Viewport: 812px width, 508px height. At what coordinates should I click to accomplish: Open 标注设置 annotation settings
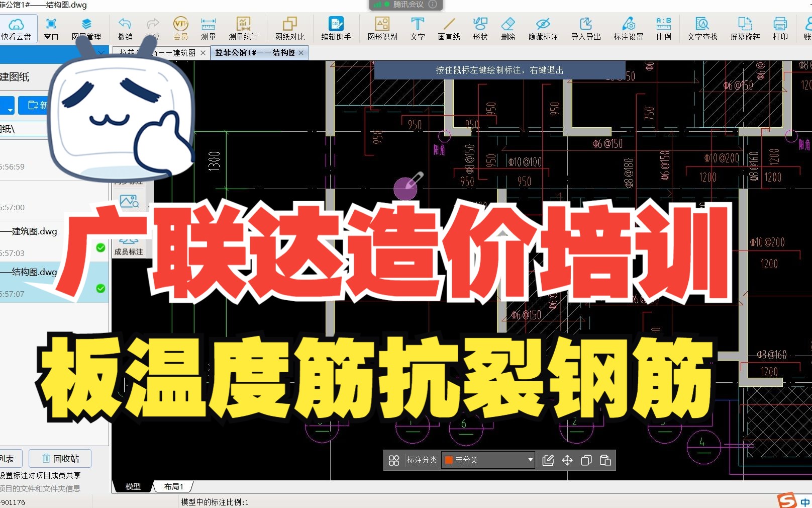click(x=629, y=29)
